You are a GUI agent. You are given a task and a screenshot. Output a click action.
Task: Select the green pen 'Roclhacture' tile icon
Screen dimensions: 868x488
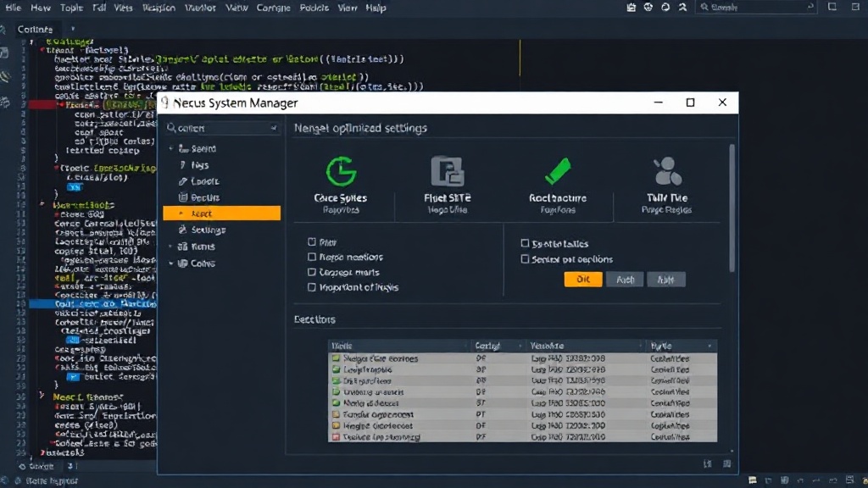[x=558, y=171]
